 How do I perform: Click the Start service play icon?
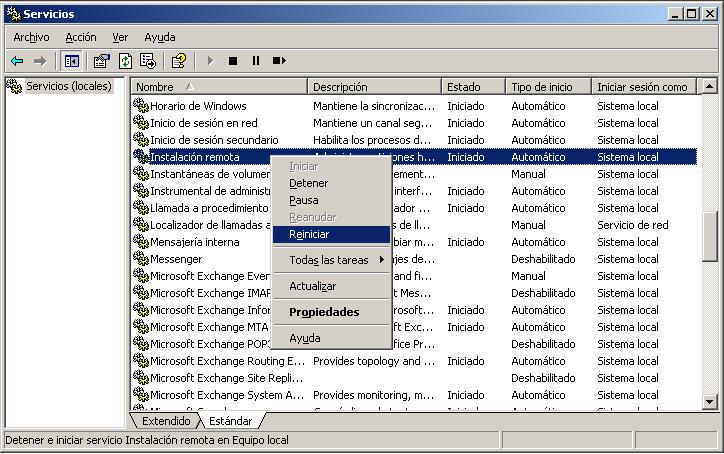[210, 61]
